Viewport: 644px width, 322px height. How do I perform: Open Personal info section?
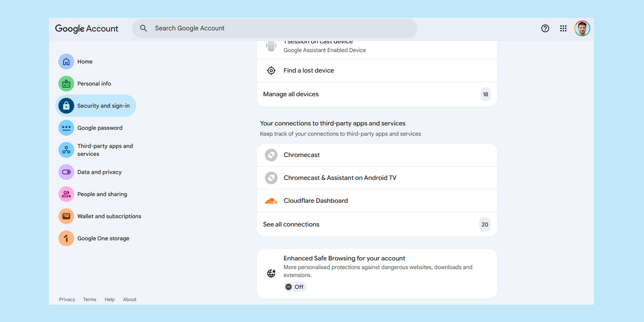pos(94,84)
